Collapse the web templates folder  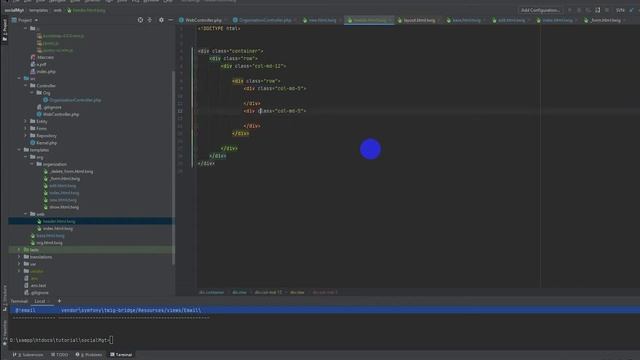pyautogui.click(x=25, y=214)
